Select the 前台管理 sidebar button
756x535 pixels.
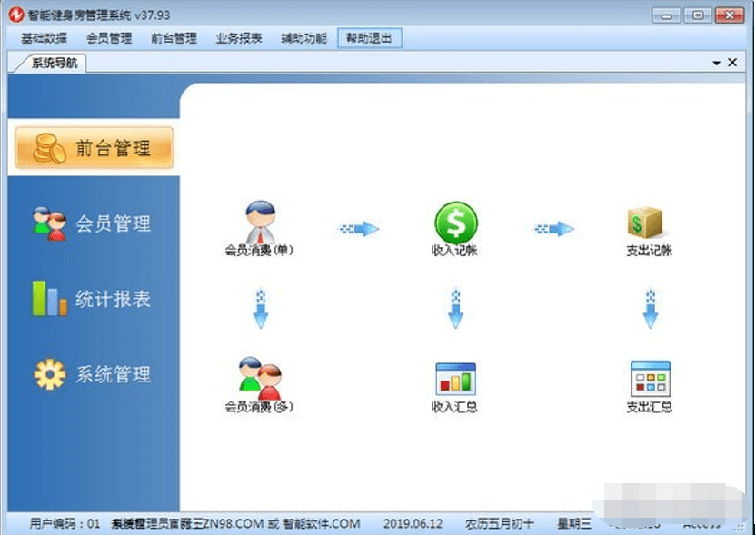94,148
